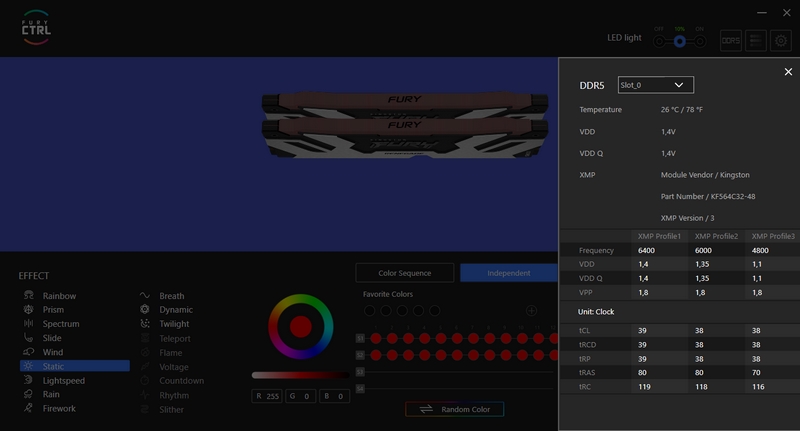Toggle the S4 module row label
The image size is (800, 431).
(x=360, y=389)
